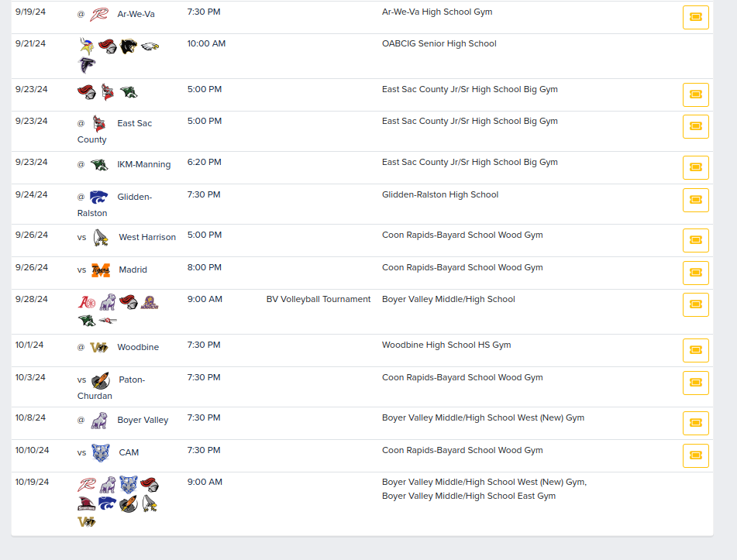Click the Glidden-Ralston High School venue link
737x560 pixels.
click(440, 194)
